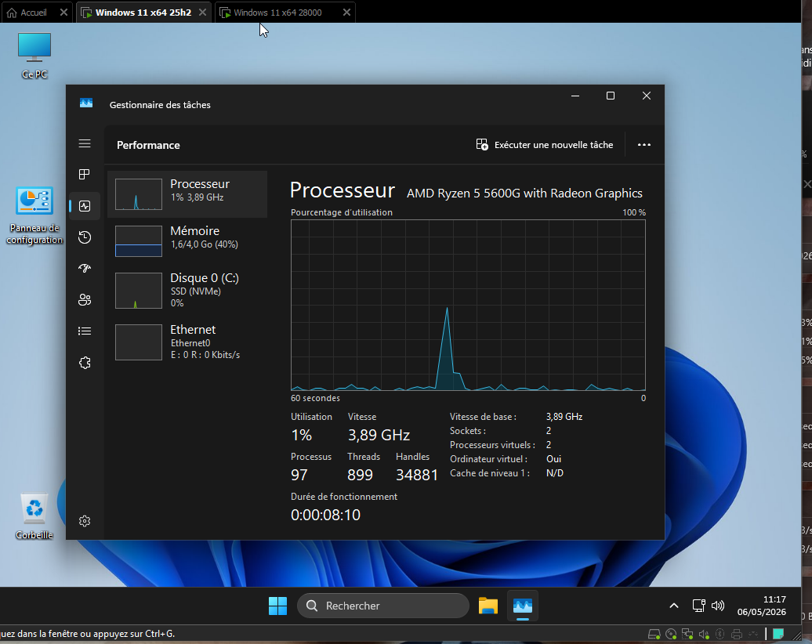Click CPU utilisation graph area

tap(468, 305)
